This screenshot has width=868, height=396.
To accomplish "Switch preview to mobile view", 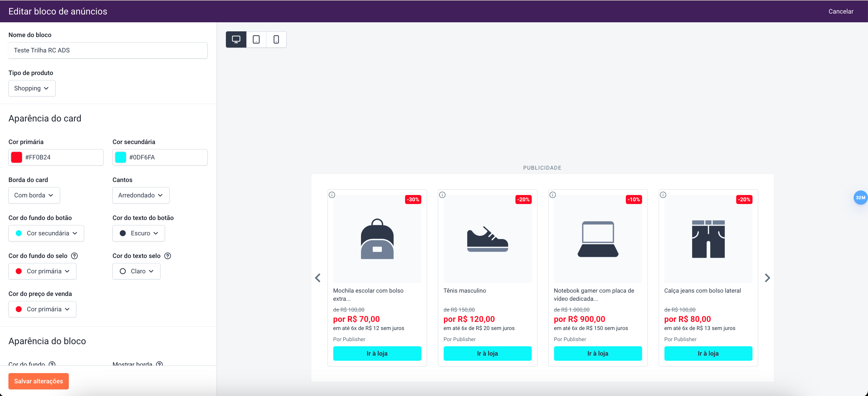I will click(x=276, y=39).
